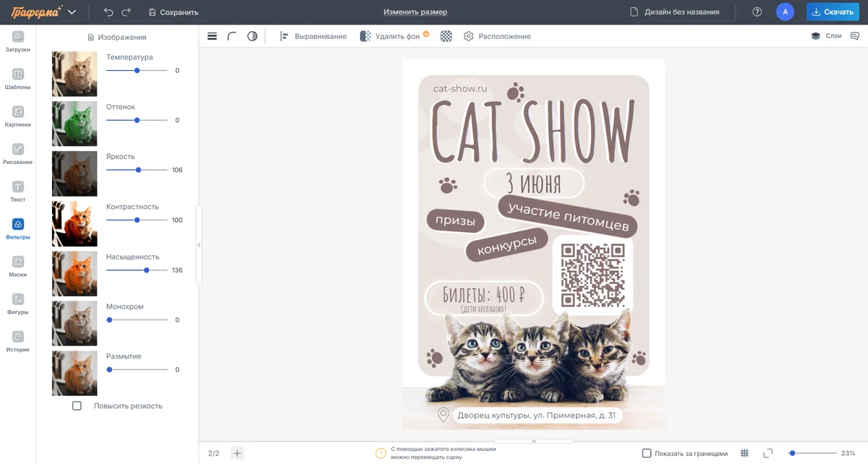The image size is (868, 464).
Task: Select the green Оттенок preview thumbnail
Action: pyautogui.click(x=75, y=124)
